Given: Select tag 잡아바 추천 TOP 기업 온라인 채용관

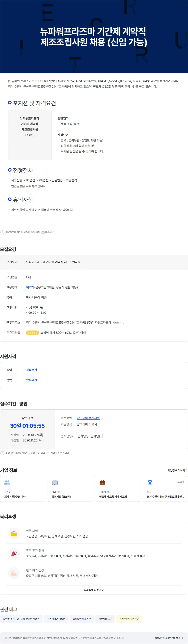Looking at the screenshot, I should tap(21, 619).
